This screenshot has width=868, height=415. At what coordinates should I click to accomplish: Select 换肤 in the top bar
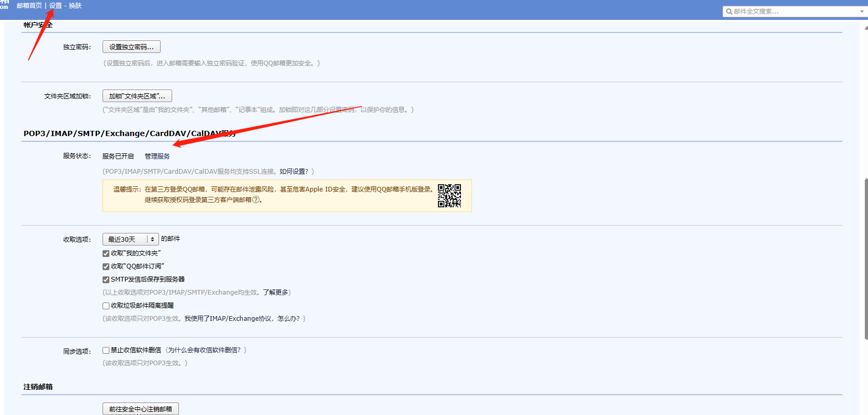75,6
